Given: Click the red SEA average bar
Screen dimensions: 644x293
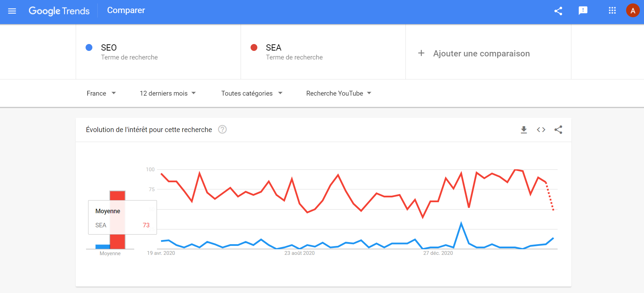Looking at the screenshot, I should pos(117,220).
